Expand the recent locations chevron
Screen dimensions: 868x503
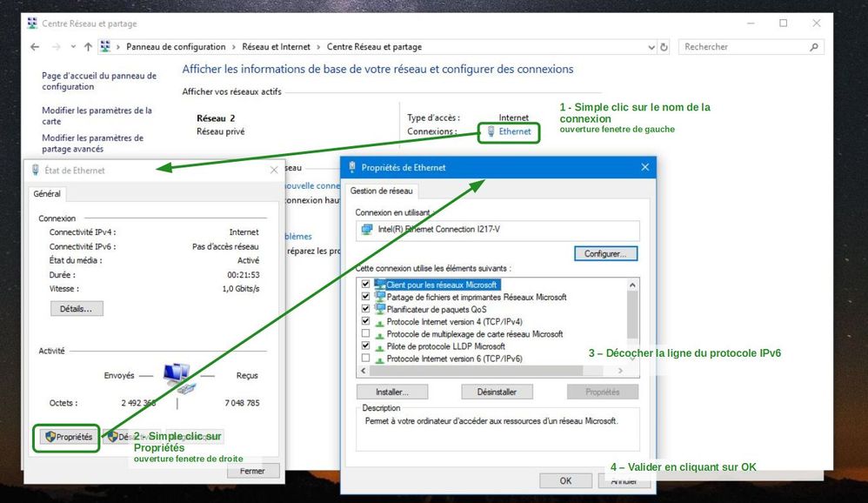coord(72,47)
